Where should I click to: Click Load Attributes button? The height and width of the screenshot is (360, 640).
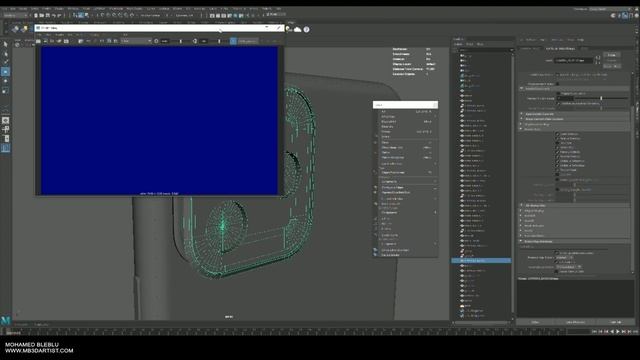point(576,322)
